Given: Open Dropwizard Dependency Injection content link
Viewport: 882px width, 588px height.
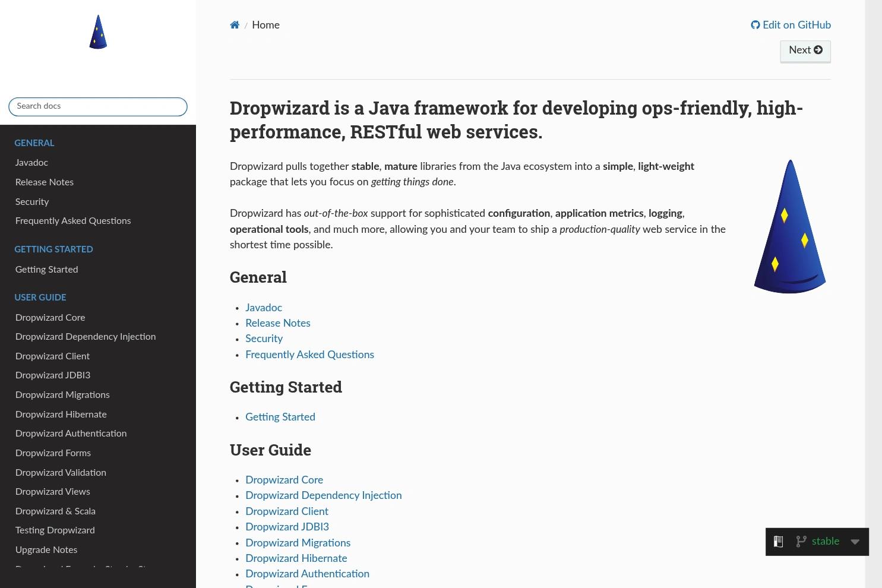Looking at the screenshot, I should coord(324,495).
